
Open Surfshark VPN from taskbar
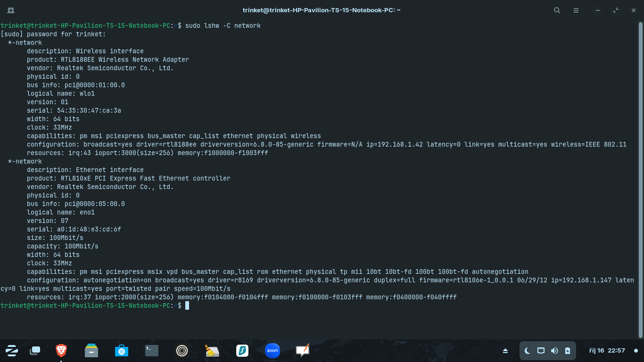pyautogui.click(x=242, y=350)
